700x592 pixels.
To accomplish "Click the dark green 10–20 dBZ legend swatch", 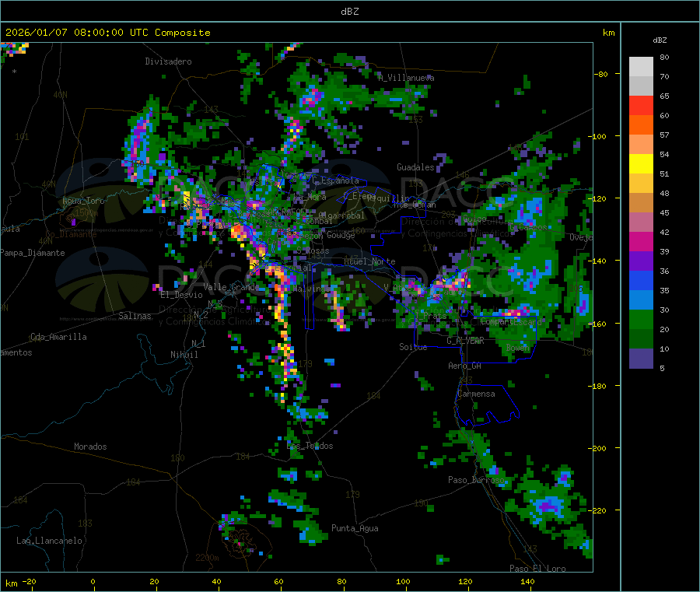I will tap(641, 339).
